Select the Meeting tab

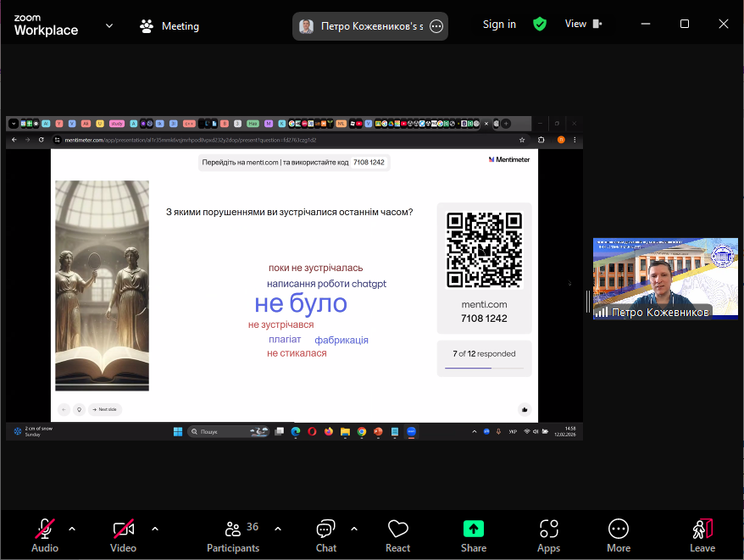point(169,25)
